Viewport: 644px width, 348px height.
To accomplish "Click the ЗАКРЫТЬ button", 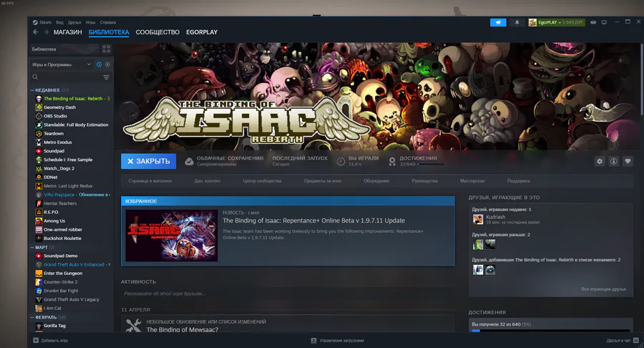I will 148,161.
